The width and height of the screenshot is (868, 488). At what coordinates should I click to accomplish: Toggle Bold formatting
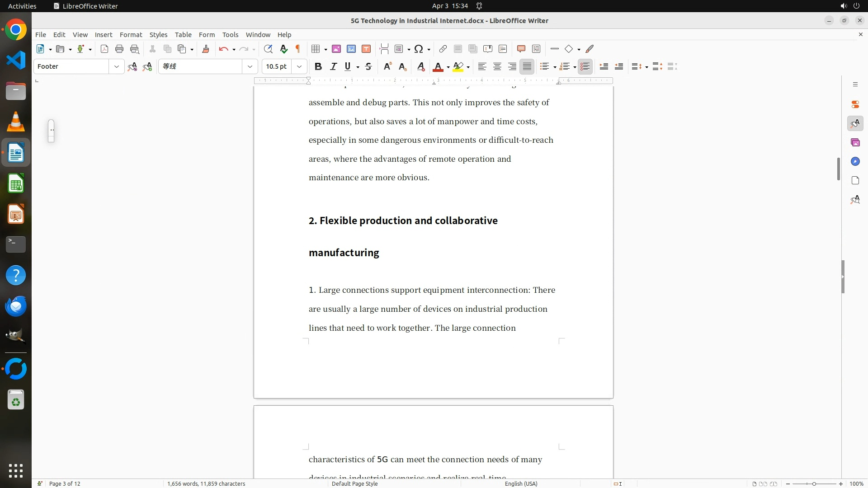pos(318,66)
